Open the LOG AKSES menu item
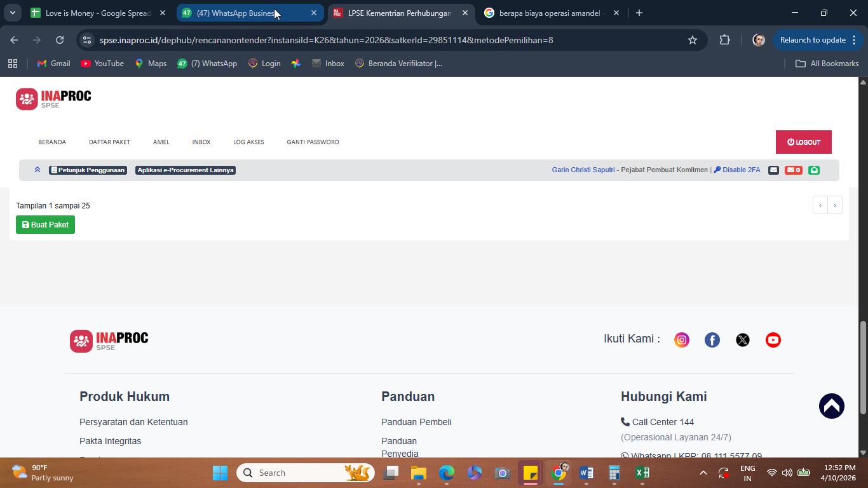This screenshot has width=868, height=488. coord(248,142)
